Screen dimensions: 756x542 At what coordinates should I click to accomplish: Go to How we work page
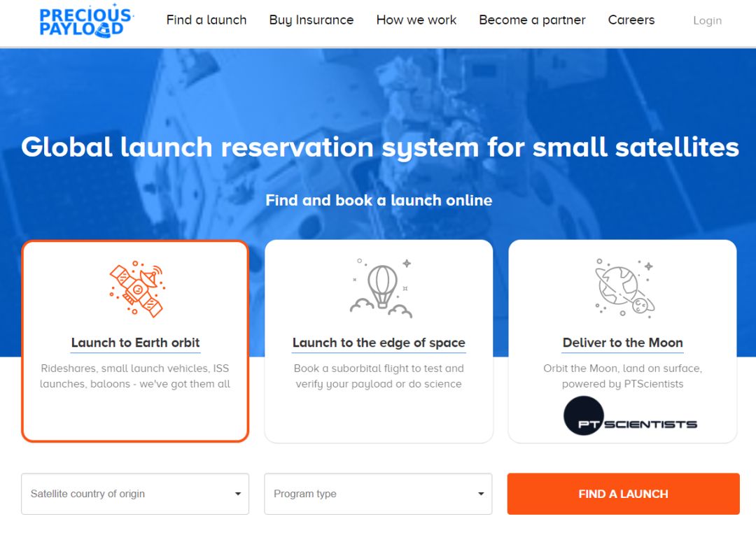coord(416,20)
